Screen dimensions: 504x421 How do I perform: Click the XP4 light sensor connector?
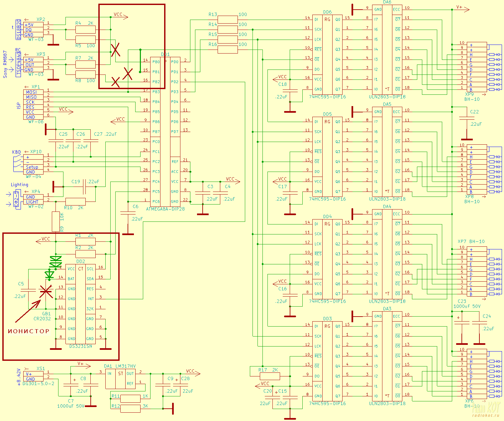click(x=33, y=199)
